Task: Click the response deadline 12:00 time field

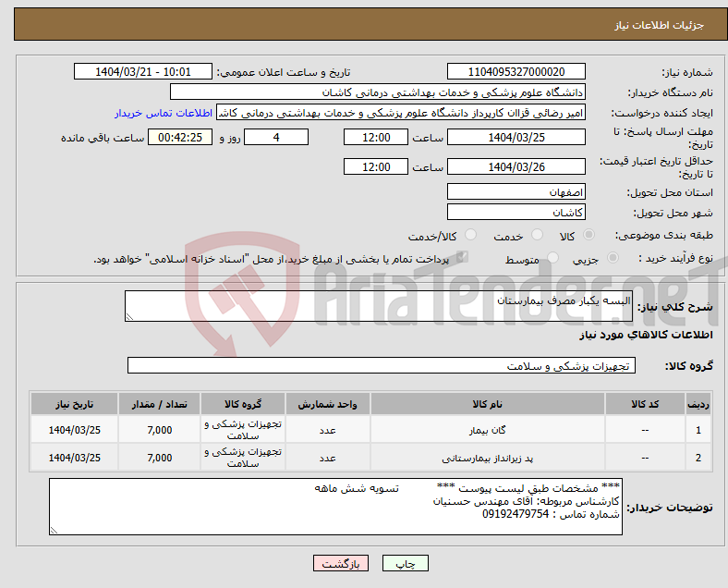Action: tap(376, 137)
